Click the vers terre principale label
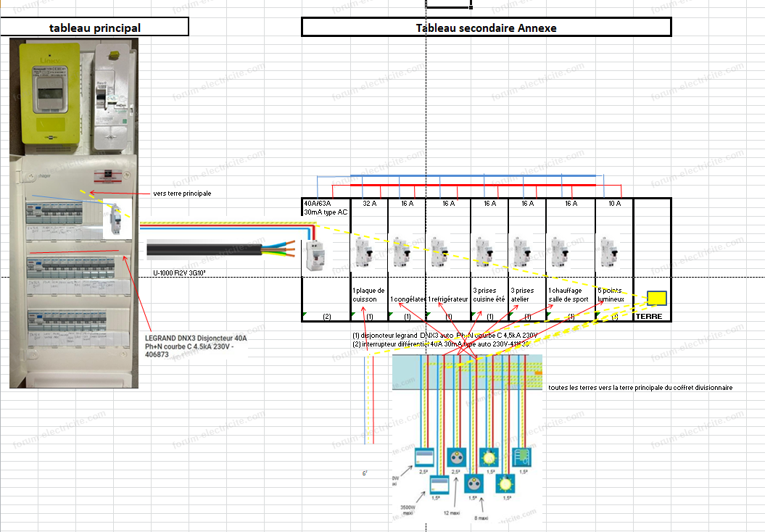 (x=181, y=194)
